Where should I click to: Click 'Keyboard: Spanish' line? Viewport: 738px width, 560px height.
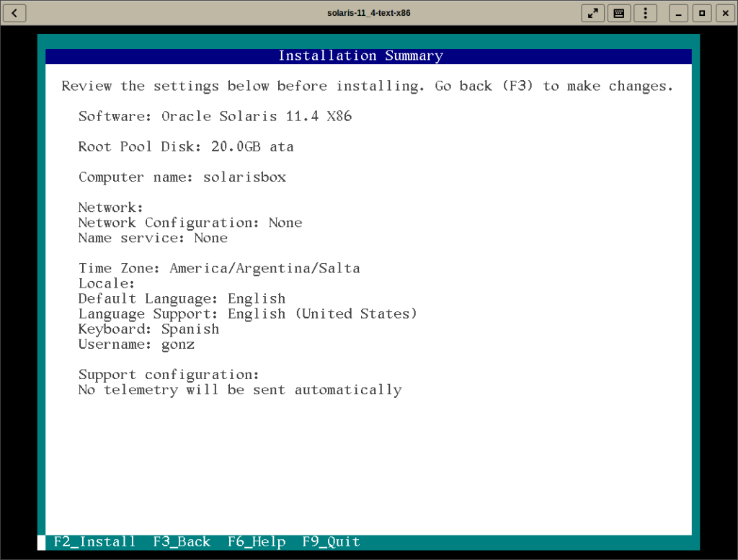pos(148,329)
